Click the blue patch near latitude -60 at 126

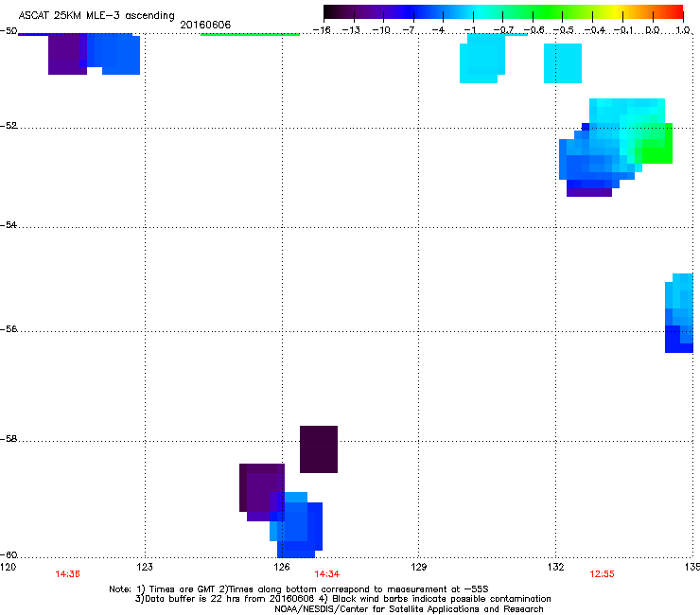pos(296,527)
